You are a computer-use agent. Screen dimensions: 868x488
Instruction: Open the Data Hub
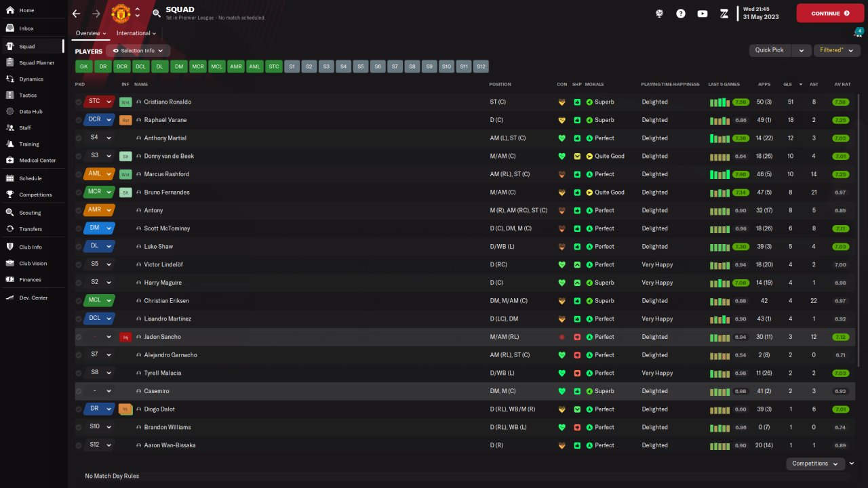tap(31, 112)
